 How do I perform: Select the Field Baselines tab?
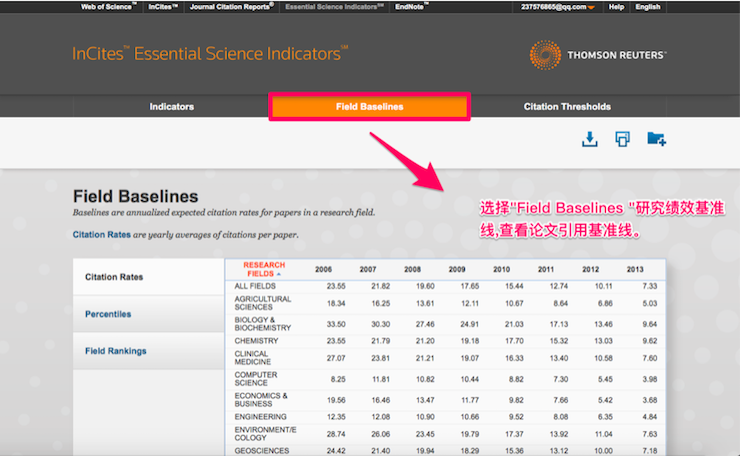pos(369,107)
